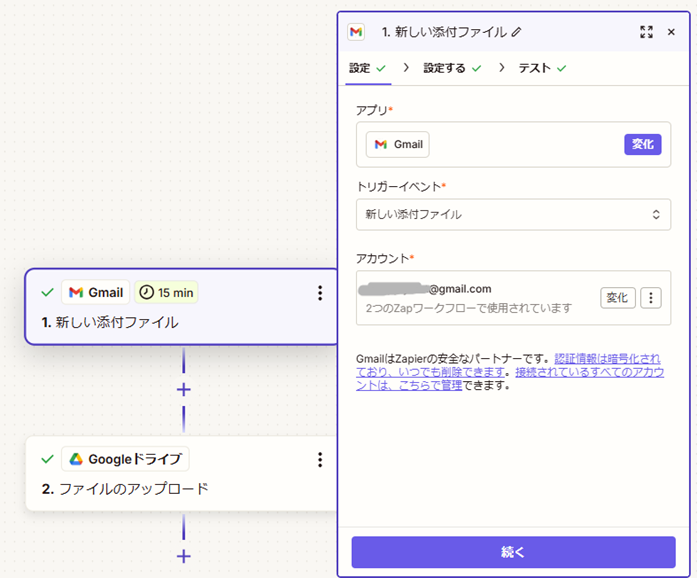Switch to the 設定 tab
This screenshot has height=578, width=697.
(368, 68)
